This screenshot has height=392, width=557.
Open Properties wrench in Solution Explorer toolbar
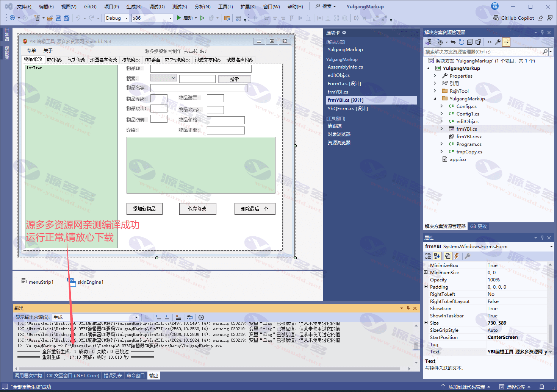click(498, 42)
